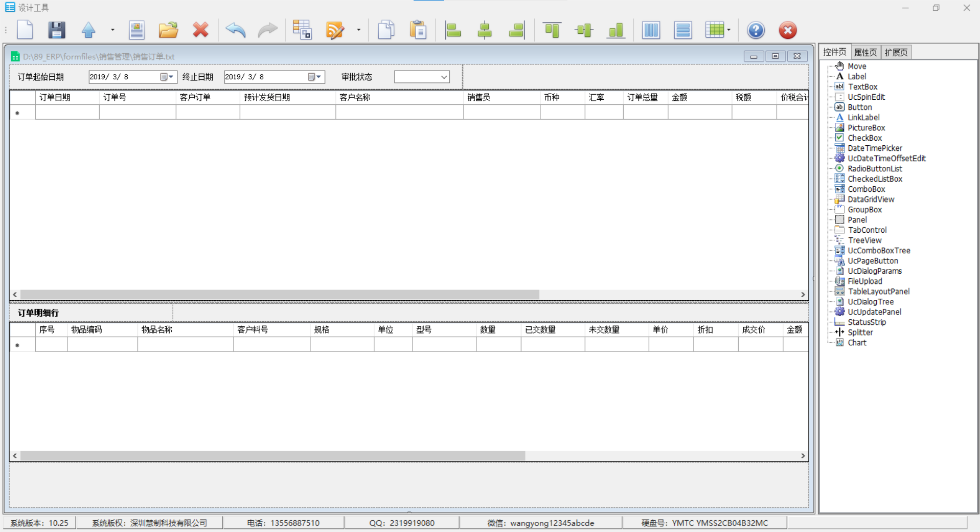This screenshot has height=532, width=980.
Task: Click the align bottom edges icon
Action: tap(616, 30)
